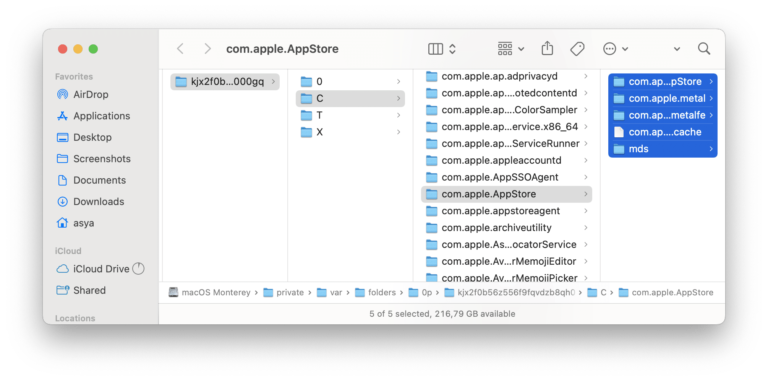Open the group-by options menu

[x=511, y=49]
